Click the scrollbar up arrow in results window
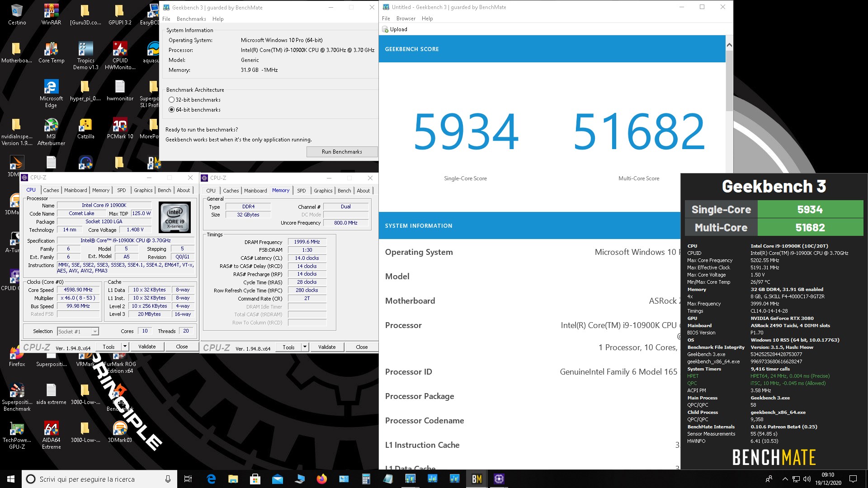The height and width of the screenshot is (488, 868). coord(729,45)
